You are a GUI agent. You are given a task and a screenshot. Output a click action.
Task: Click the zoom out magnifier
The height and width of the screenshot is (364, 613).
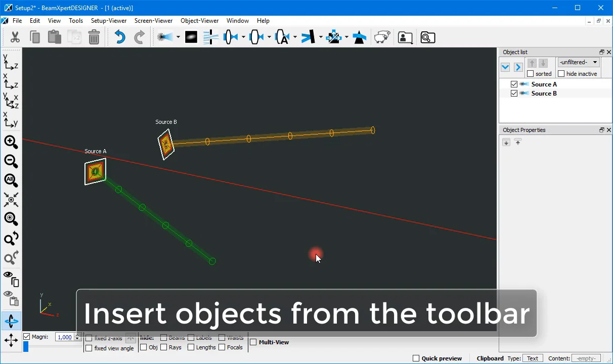pyautogui.click(x=11, y=161)
